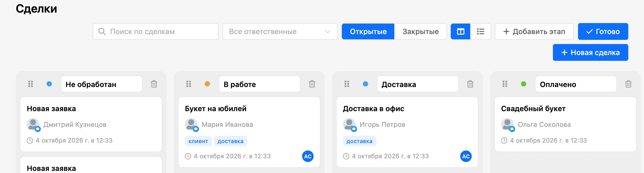644x173 pixels.
Task: Click the Ольга Соколова contact name
Action: [x=544, y=125]
